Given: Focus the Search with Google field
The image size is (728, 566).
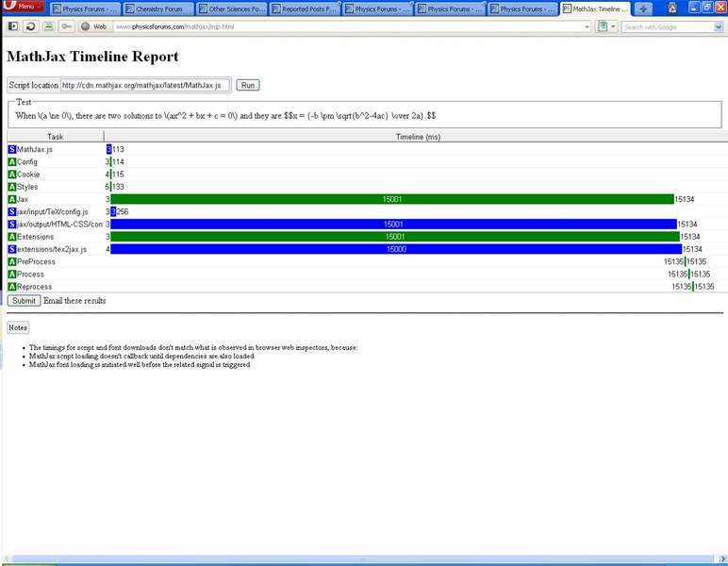Looking at the screenshot, I should 668,27.
